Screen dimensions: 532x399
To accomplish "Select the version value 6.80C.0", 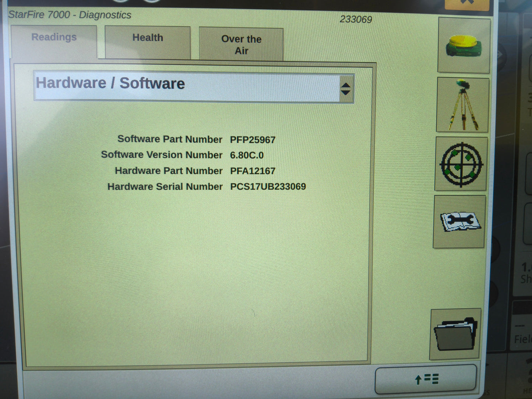I will 247,155.
